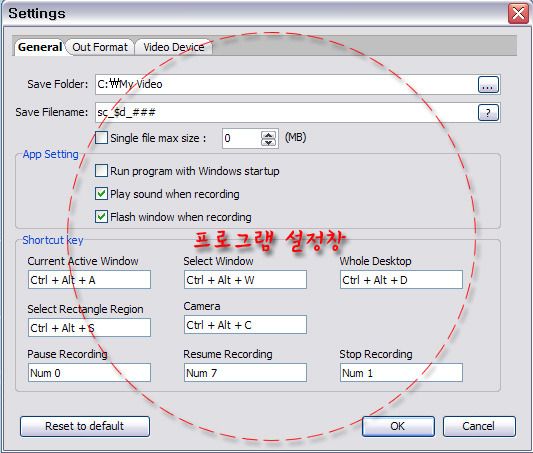Screen dimensions: 533x453
Task: Dismiss dialog with Cancel button
Action: tap(479, 426)
